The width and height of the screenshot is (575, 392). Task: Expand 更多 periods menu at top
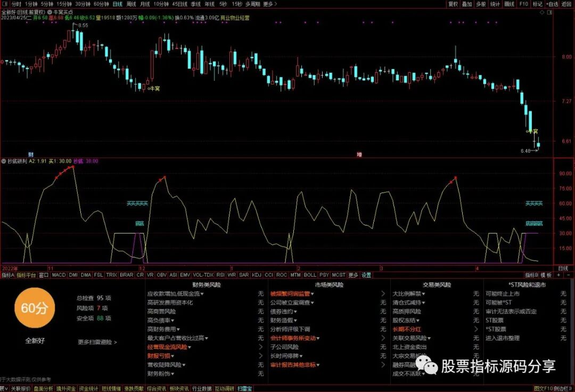[269, 4]
